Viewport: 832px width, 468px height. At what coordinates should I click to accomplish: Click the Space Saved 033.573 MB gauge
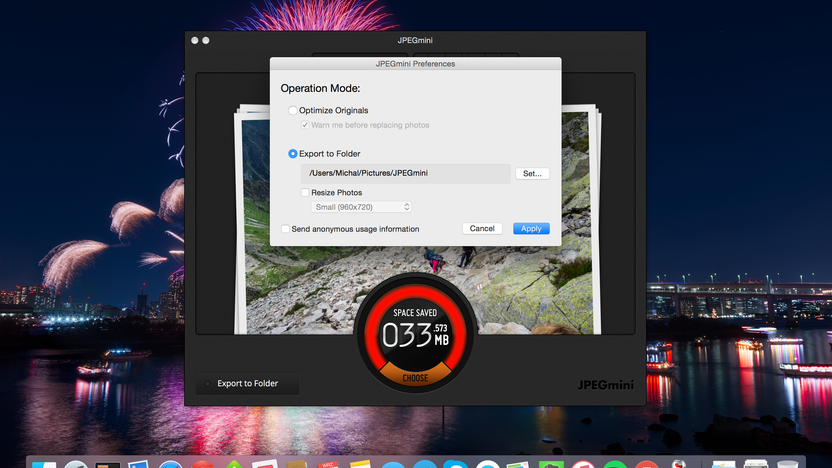tap(415, 333)
